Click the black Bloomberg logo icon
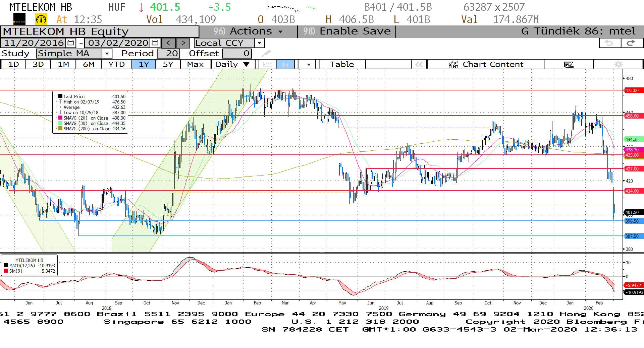The height and width of the screenshot is (348, 644). coord(19,19)
